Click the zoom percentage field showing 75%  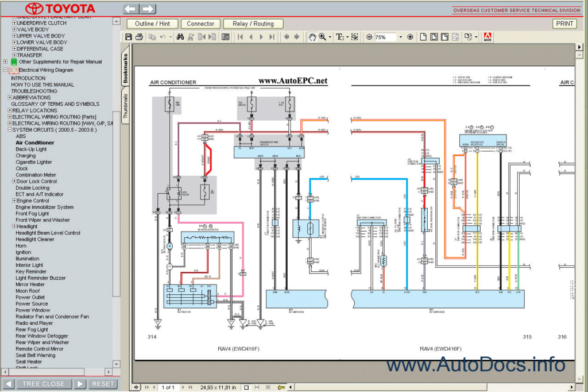385,37
